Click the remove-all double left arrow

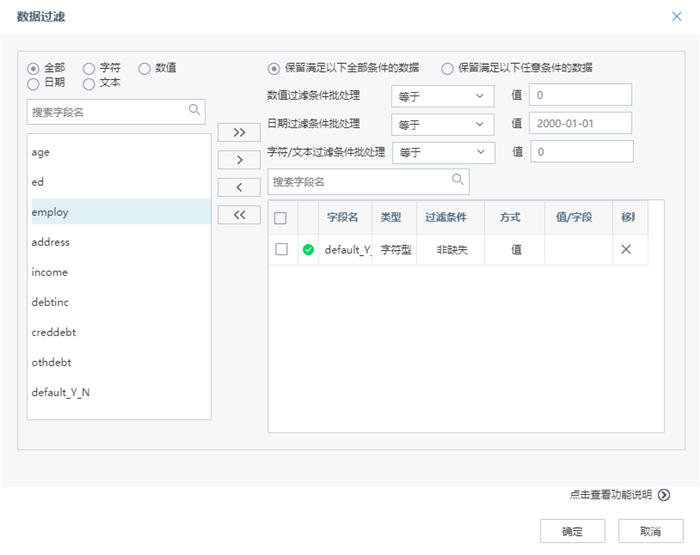(x=239, y=215)
